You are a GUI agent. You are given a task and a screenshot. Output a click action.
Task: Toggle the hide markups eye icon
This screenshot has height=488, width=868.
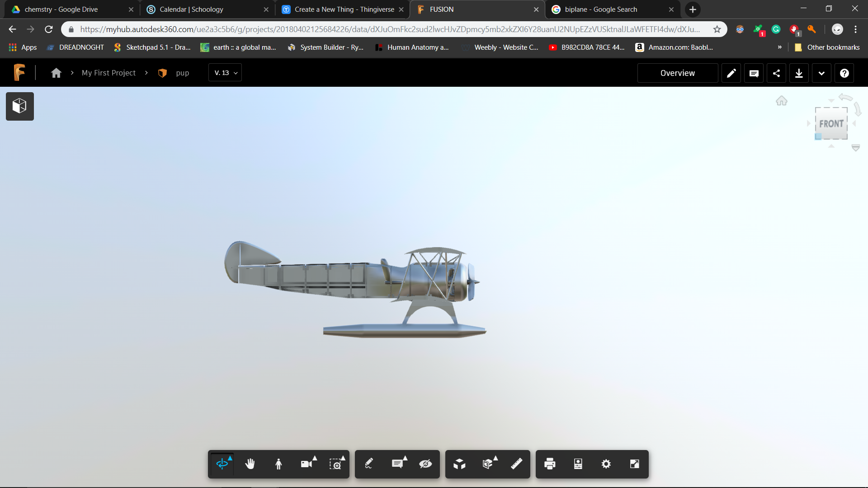coord(425,464)
